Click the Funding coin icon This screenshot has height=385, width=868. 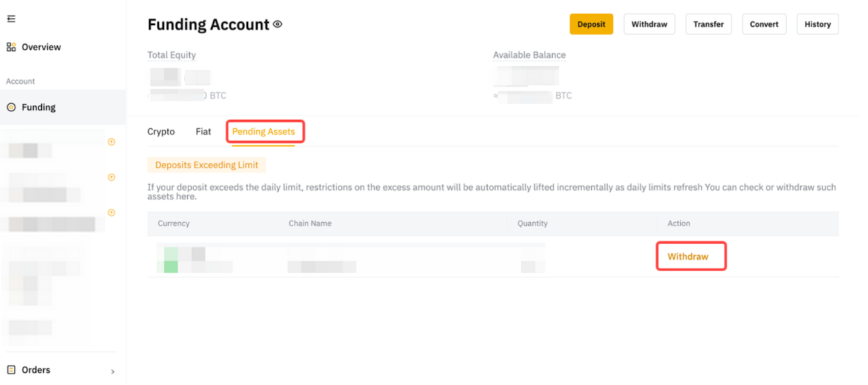point(11,108)
